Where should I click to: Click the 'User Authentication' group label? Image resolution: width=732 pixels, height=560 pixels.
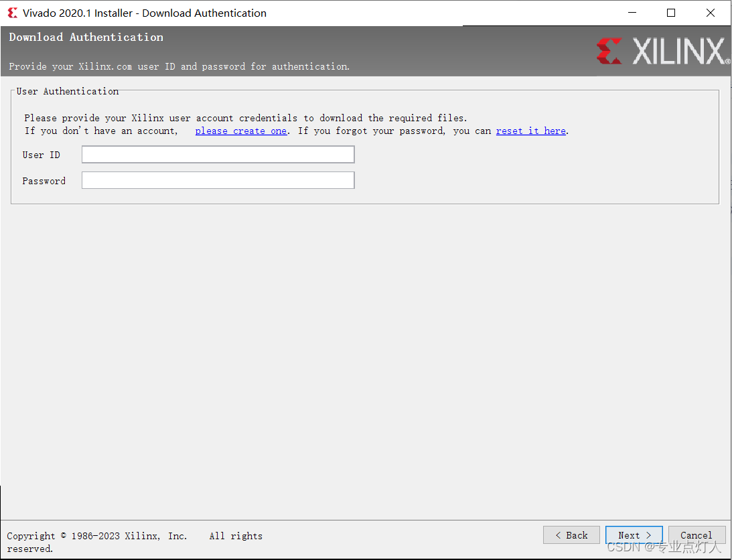pos(68,91)
